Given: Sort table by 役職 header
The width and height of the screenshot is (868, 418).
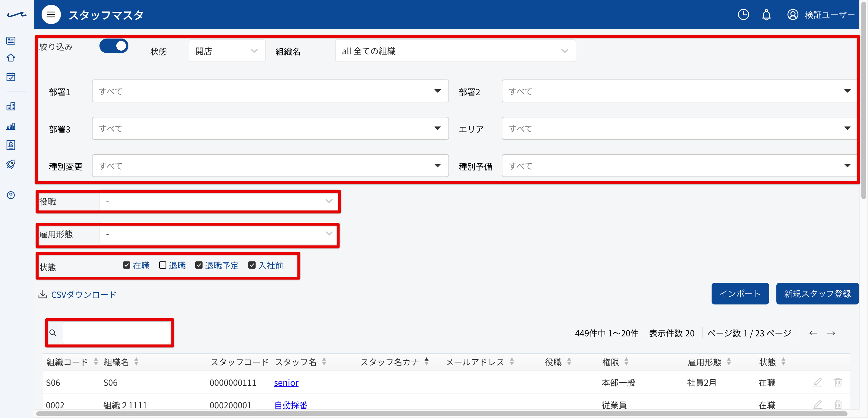Looking at the screenshot, I should (x=553, y=362).
